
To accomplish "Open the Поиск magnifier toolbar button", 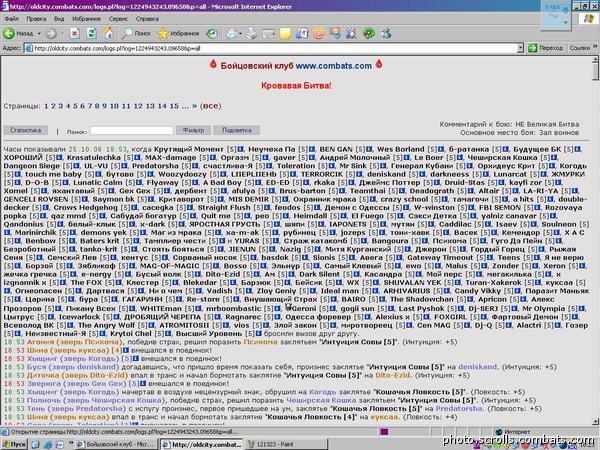I will [136, 34].
